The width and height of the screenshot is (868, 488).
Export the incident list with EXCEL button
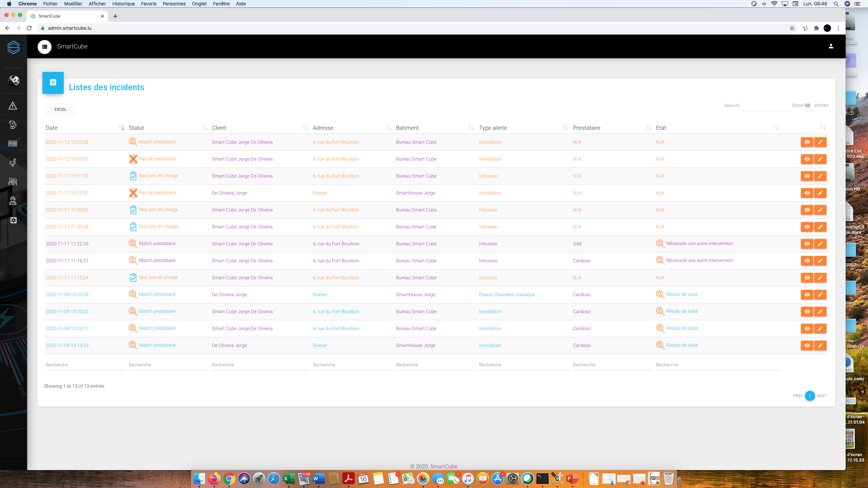[x=60, y=109]
